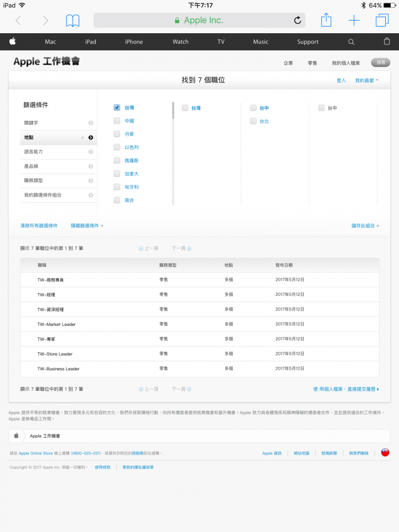Uncheck the 台灣 country checkbox
The image size is (399, 532).
[117, 107]
